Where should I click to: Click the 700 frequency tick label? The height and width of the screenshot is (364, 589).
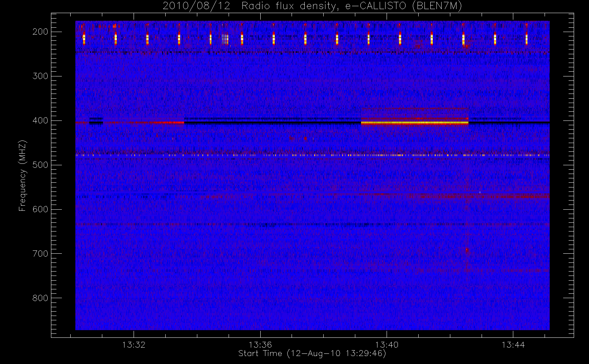coord(40,254)
